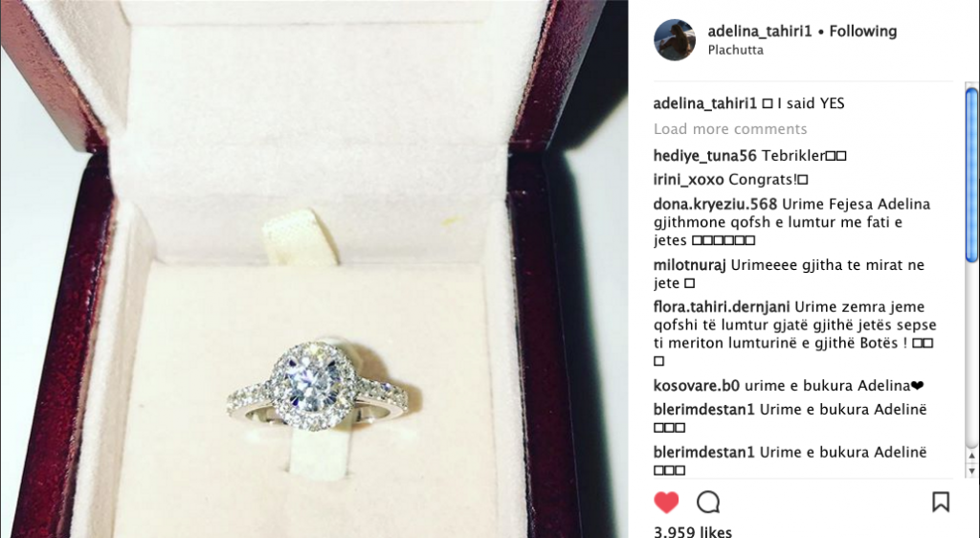
Task: Open dona.kryeziu.568 profile link
Action: pyautogui.click(x=715, y=204)
